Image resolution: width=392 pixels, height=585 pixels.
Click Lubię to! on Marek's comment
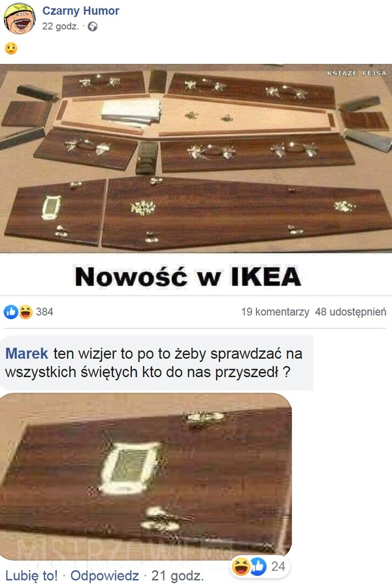(32, 575)
